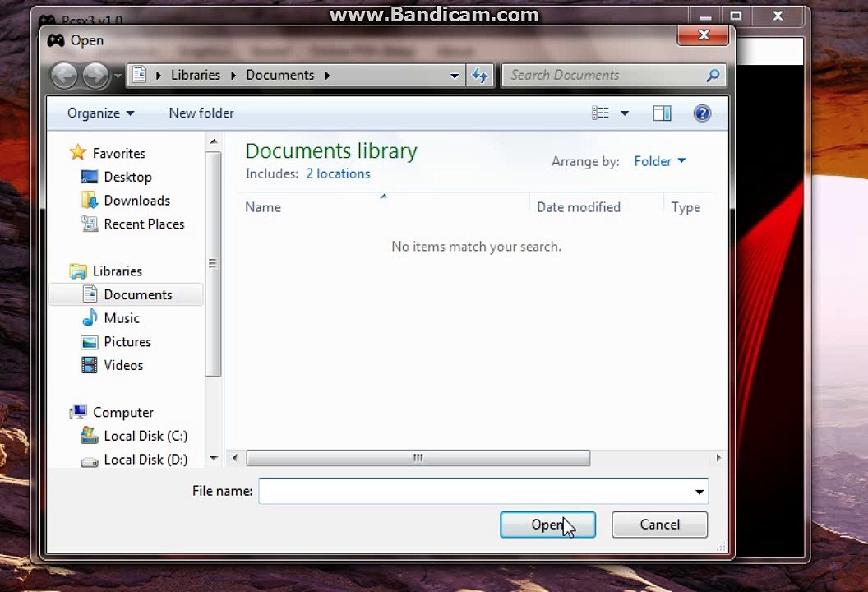This screenshot has width=868, height=592.
Task: Click the Forward navigation arrow
Action: coord(95,76)
